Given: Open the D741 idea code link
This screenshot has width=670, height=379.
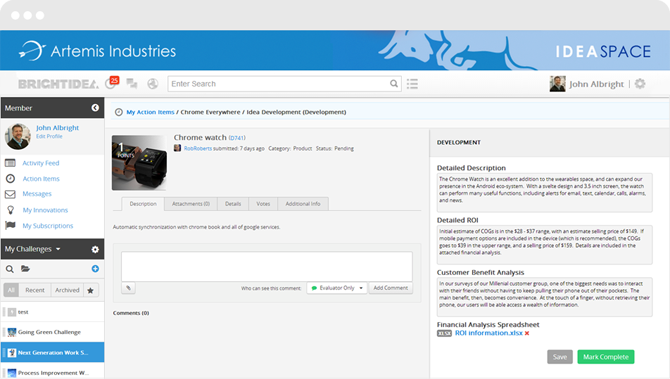Looking at the screenshot, I should pos(237,138).
